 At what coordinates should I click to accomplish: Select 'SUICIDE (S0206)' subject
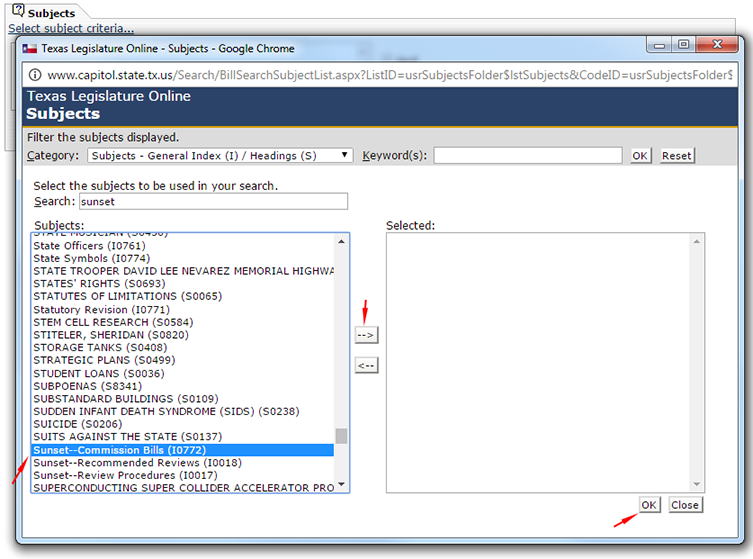coord(182,424)
